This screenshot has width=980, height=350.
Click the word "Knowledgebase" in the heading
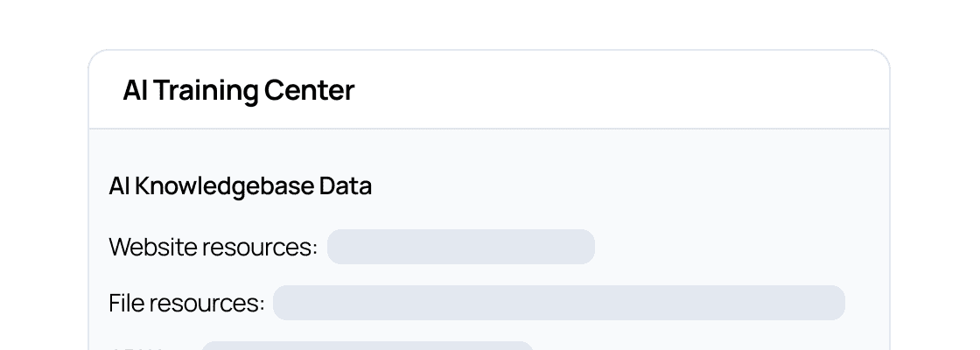tap(225, 186)
